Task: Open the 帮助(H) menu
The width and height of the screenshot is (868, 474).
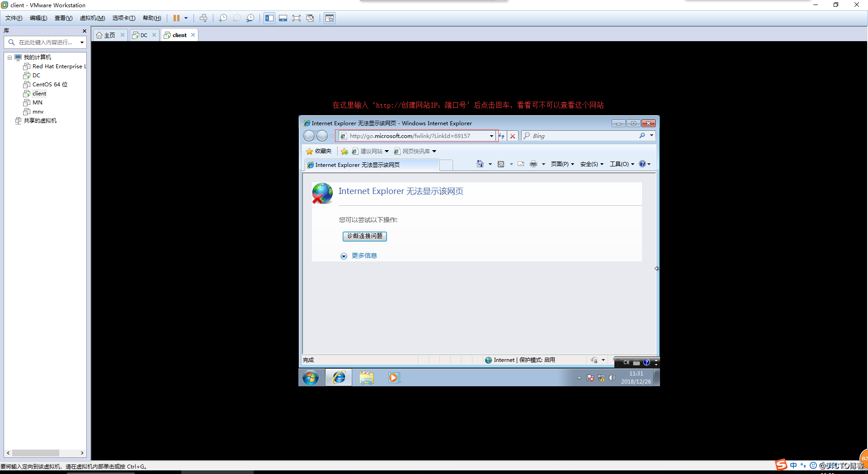Action: pyautogui.click(x=152, y=18)
